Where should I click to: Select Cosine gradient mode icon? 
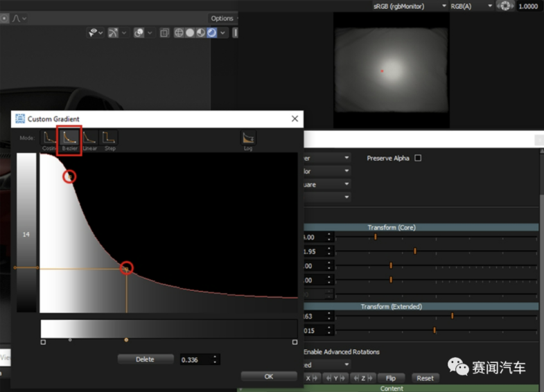49,137
